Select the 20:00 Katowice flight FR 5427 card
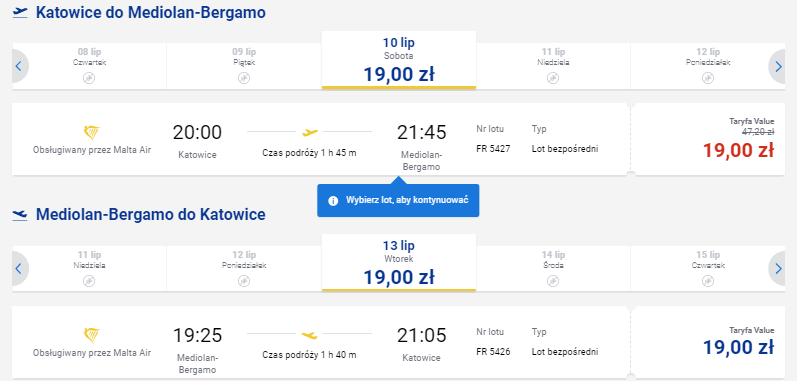 [321, 139]
